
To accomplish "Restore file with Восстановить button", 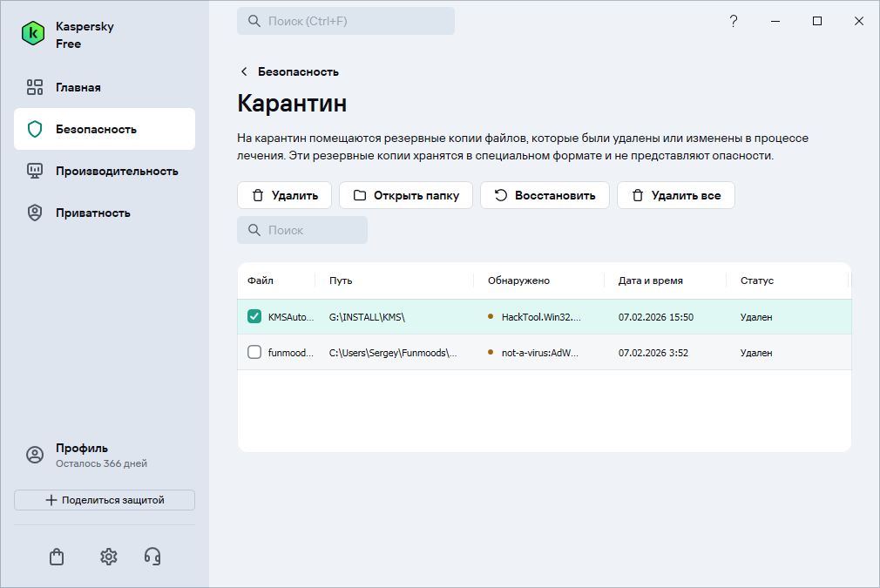I will tap(545, 195).
